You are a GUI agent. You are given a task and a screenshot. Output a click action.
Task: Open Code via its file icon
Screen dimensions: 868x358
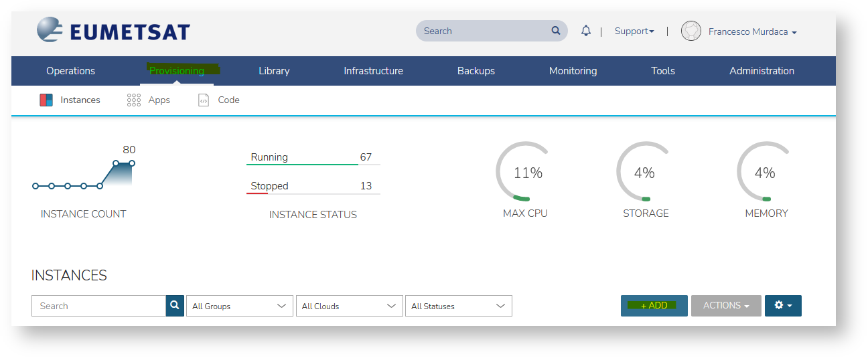(204, 100)
